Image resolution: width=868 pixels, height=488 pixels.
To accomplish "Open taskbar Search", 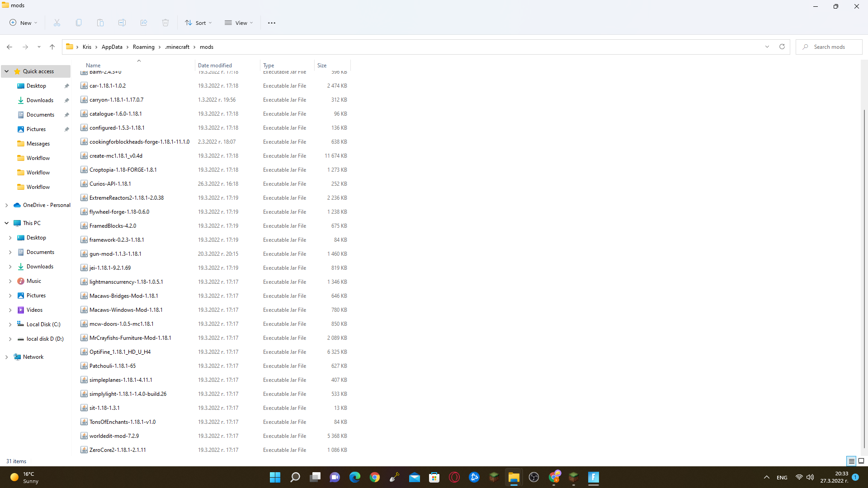I will coord(295,477).
